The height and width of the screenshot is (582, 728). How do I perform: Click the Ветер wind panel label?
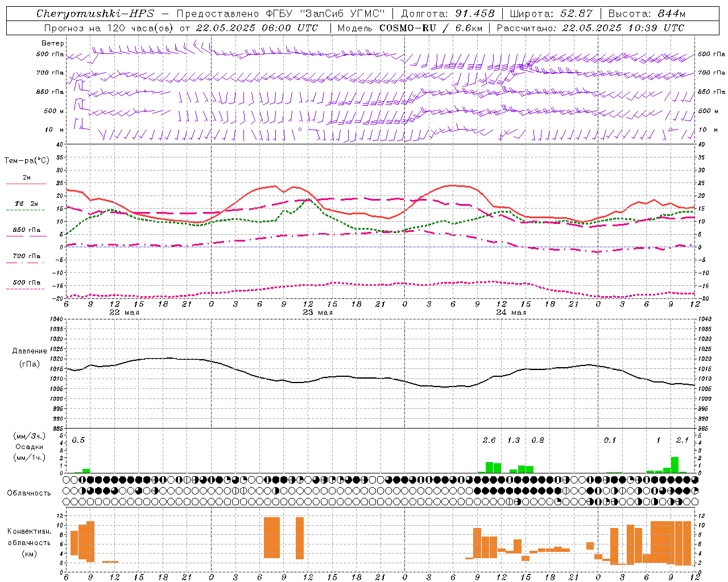pyautogui.click(x=53, y=43)
